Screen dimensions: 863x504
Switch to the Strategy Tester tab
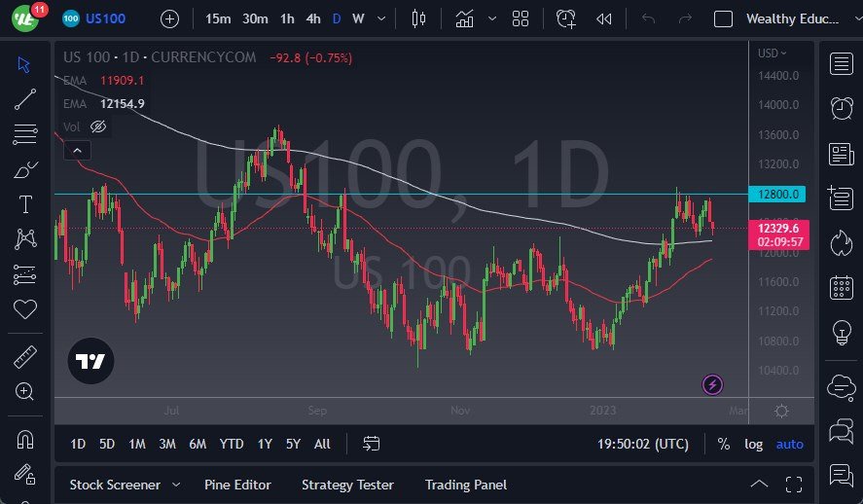347,485
